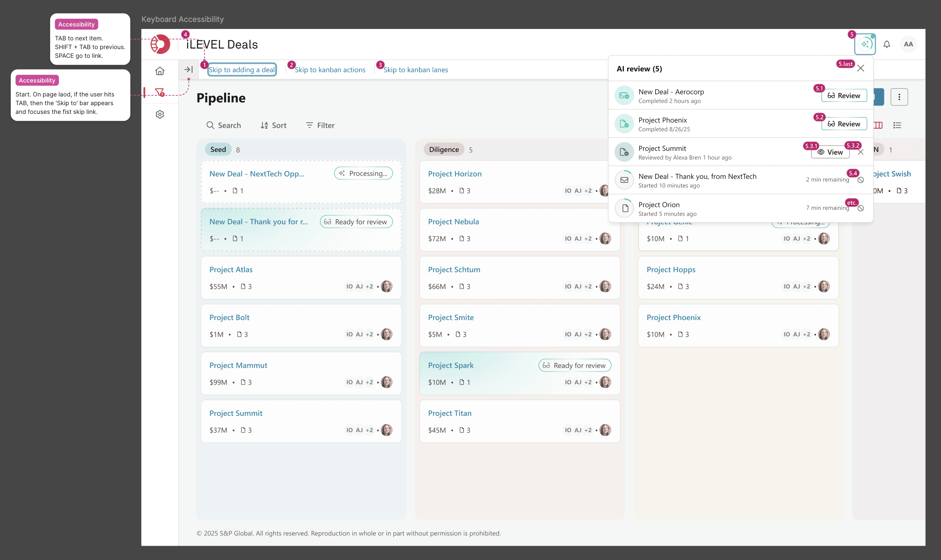Viewport: 941px width, 560px height.
Task: Follow Skip to kanban lanes link
Action: click(x=415, y=70)
